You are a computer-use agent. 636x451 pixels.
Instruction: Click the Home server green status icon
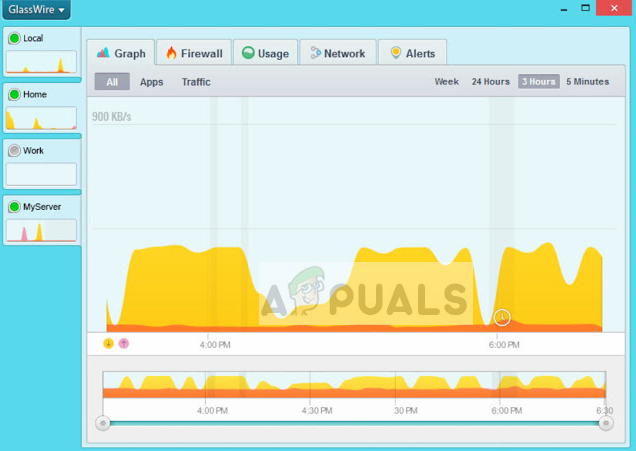(14, 94)
